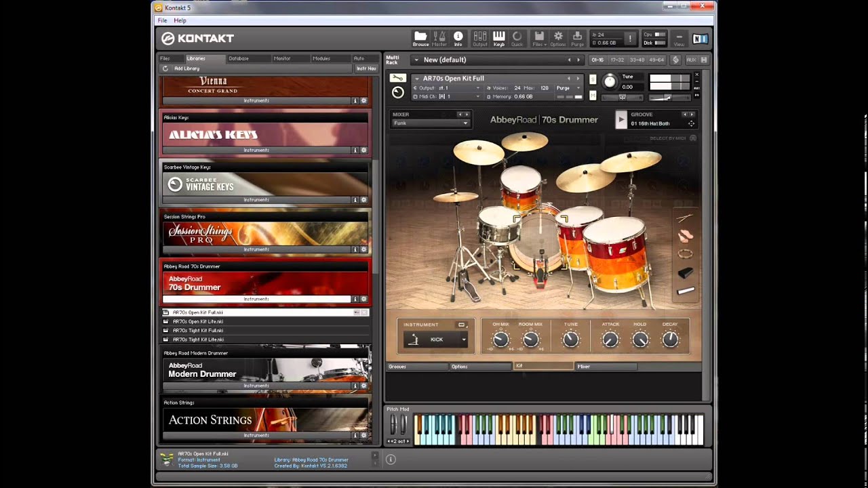Open the Grooves tab of the drummer

[x=417, y=367]
